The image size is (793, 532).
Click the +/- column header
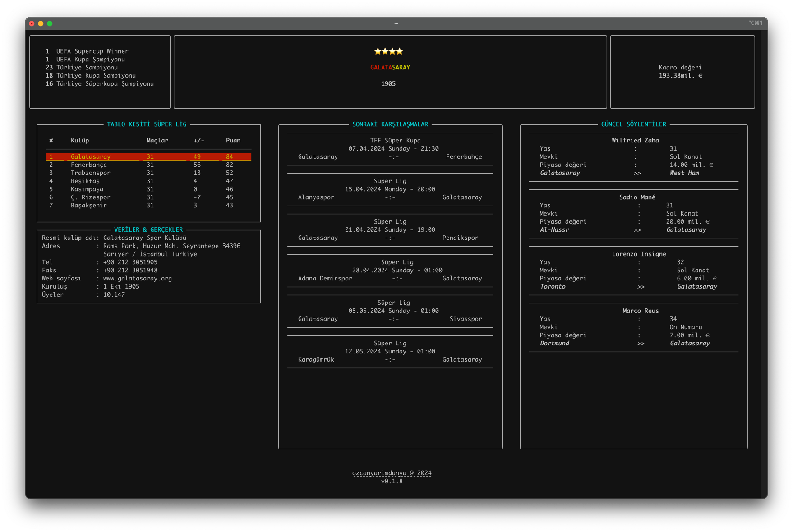[199, 140]
